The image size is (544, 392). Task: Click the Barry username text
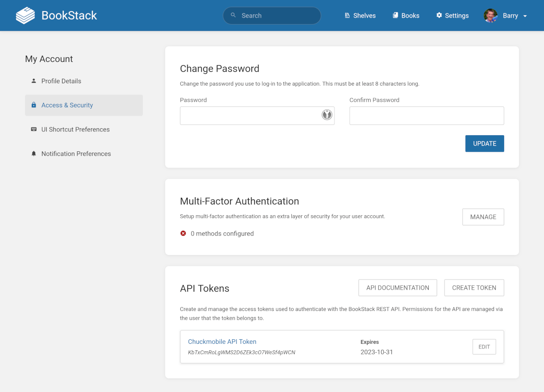point(510,16)
